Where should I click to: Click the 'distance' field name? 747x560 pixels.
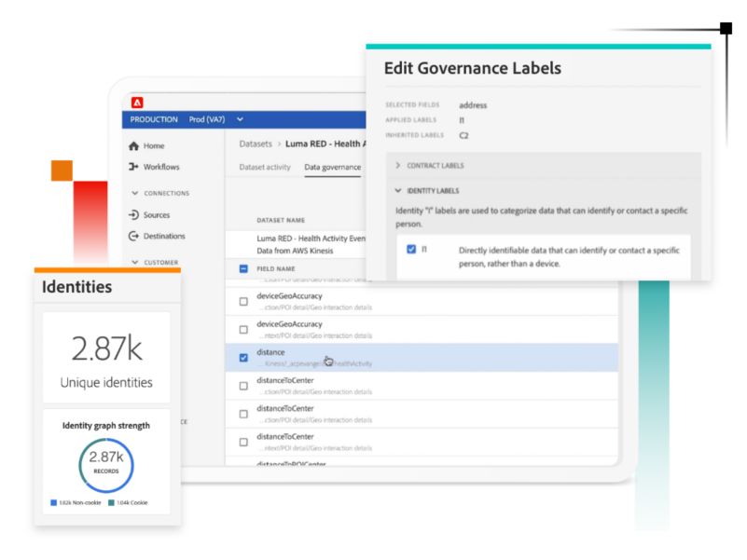[x=270, y=352]
